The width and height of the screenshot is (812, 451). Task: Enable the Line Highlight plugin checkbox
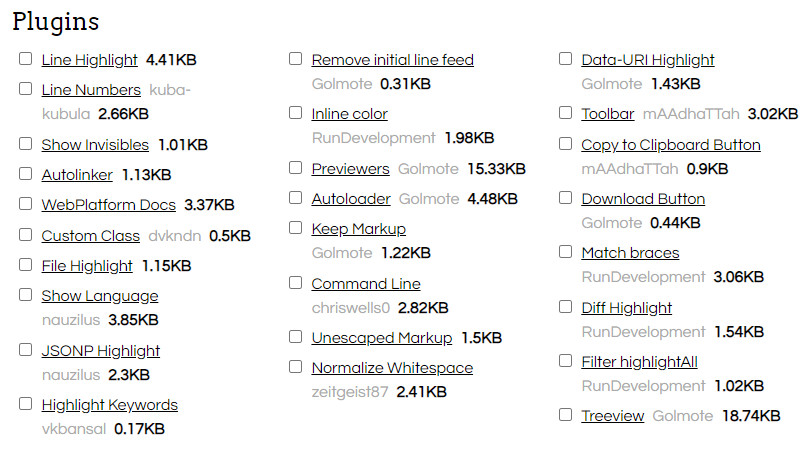(x=26, y=59)
